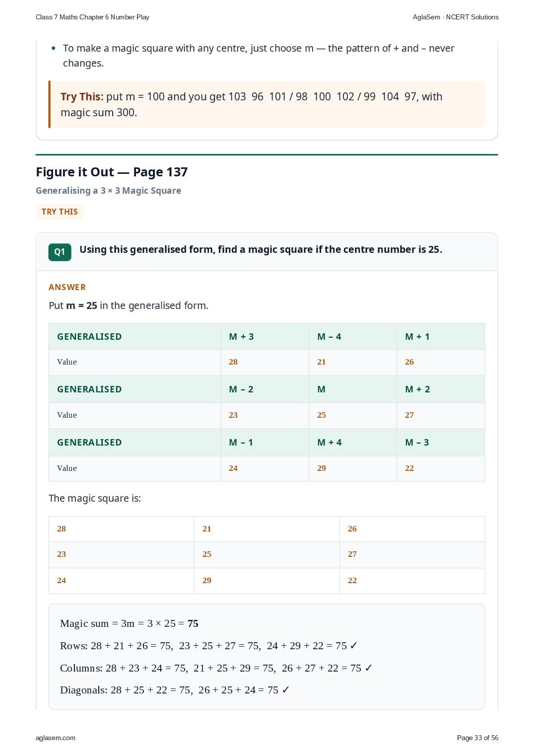Click the Magic sum = 3m line
This screenshot has height=756, width=534.
pos(129,623)
